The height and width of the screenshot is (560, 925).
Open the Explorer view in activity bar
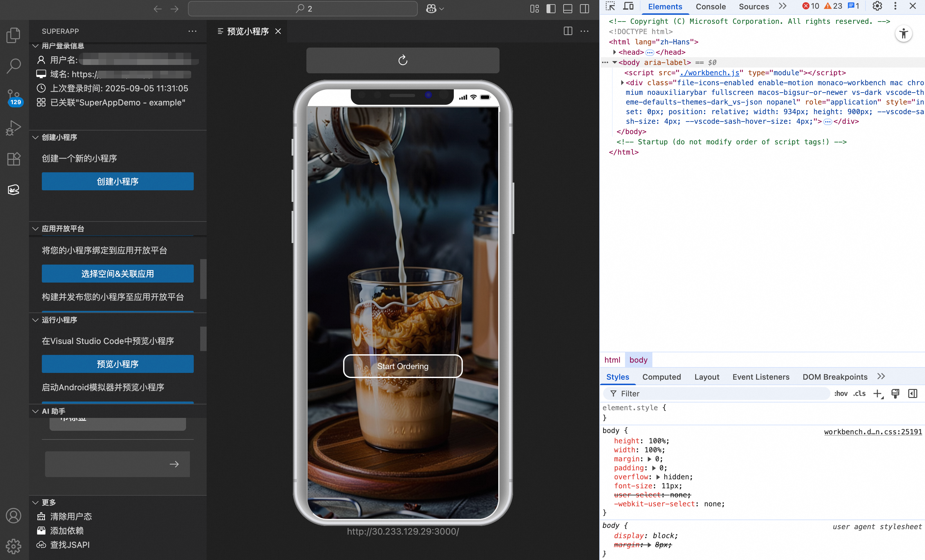pos(14,35)
